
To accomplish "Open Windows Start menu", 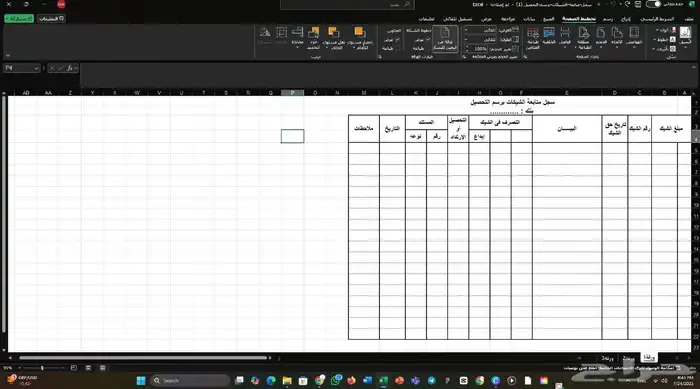I will click(x=141, y=381).
